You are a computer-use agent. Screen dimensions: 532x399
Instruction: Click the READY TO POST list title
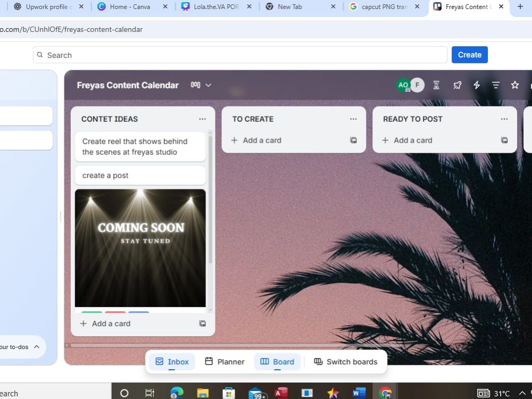(x=413, y=119)
